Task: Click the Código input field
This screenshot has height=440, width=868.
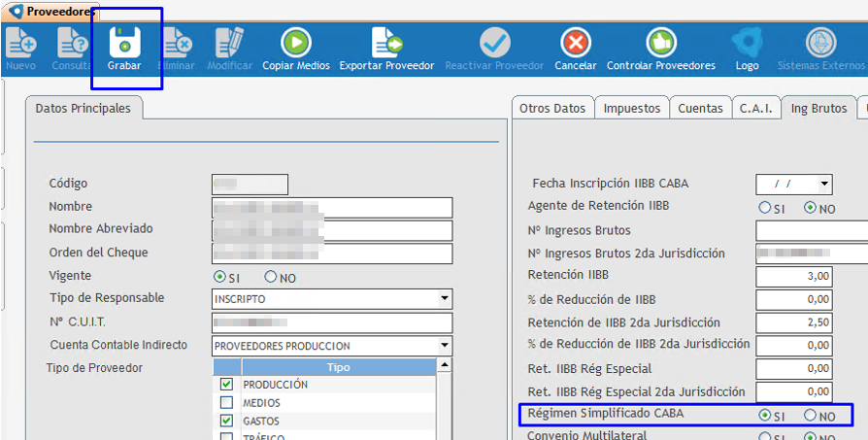Action: point(250,185)
